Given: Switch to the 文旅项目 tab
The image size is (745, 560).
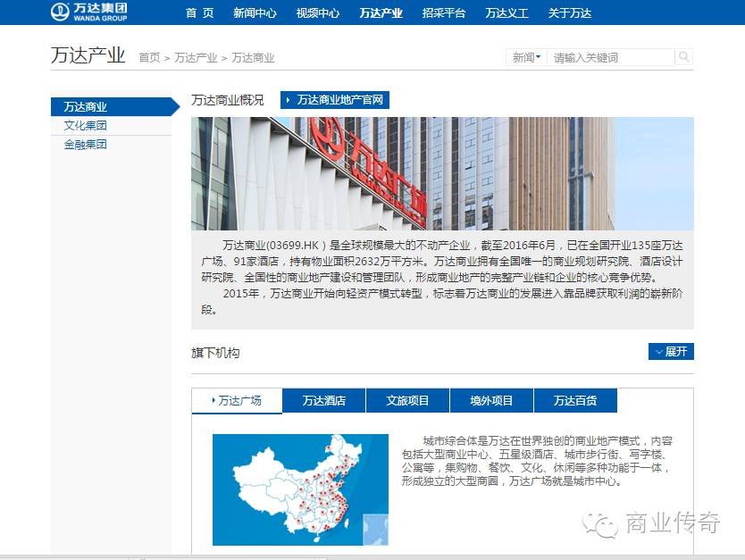Looking at the screenshot, I should pos(407,400).
